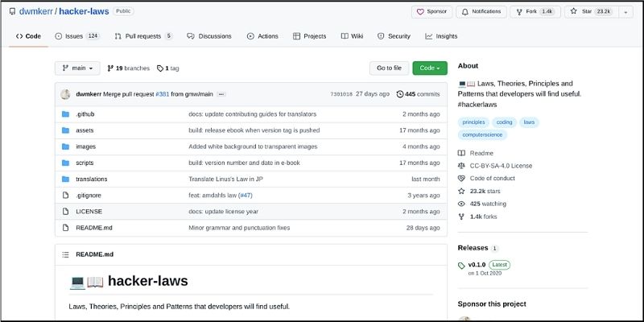Open the Code of conduct link
The image size is (644, 322).
click(x=486, y=178)
